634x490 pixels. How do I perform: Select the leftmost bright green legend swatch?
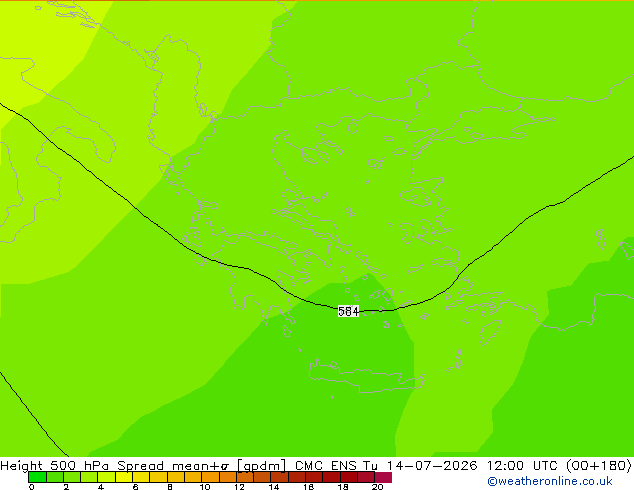point(37,477)
